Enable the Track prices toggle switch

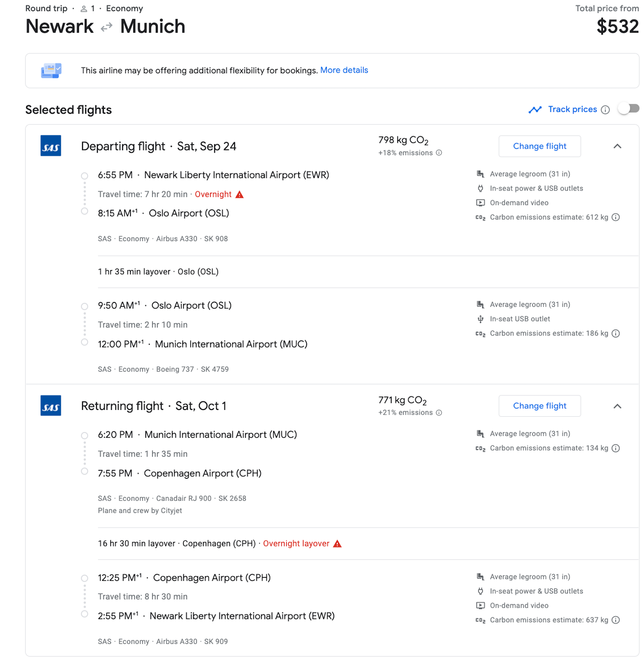(x=628, y=108)
